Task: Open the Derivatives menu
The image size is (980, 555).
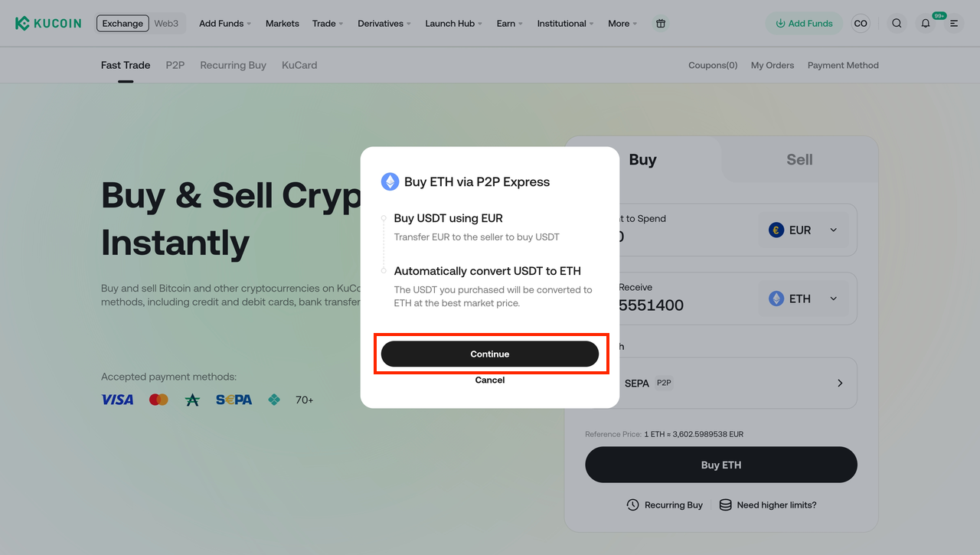Action: click(384, 23)
